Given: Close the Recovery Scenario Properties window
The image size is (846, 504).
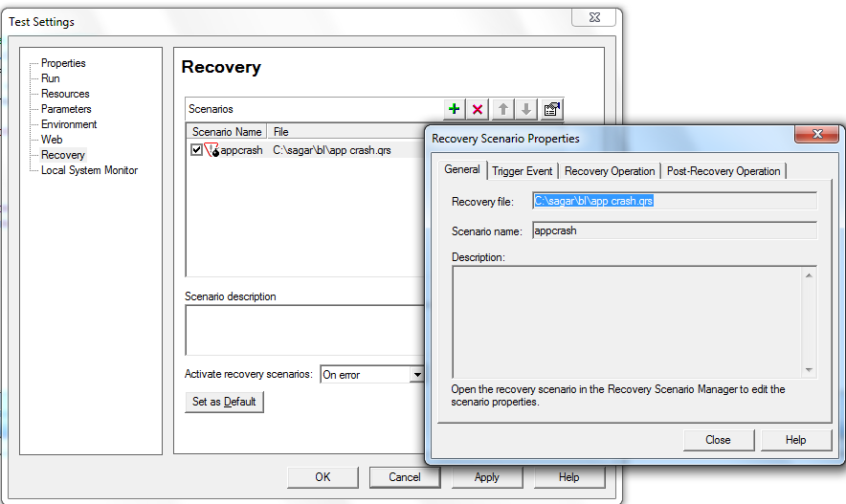Looking at the screenshot, I should coord(817,134).
